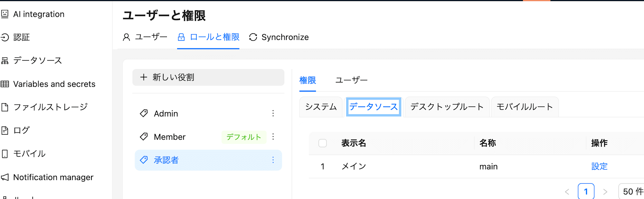Open ファイルストレージ in the sidebar
The image size is (644, 199).
pos(50,107)
